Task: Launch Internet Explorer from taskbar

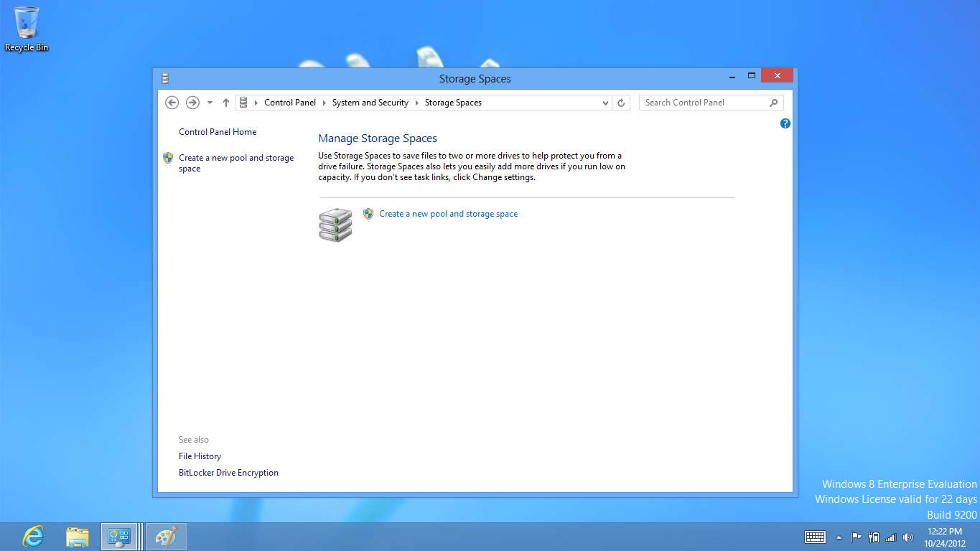Action: pos(33,536)
